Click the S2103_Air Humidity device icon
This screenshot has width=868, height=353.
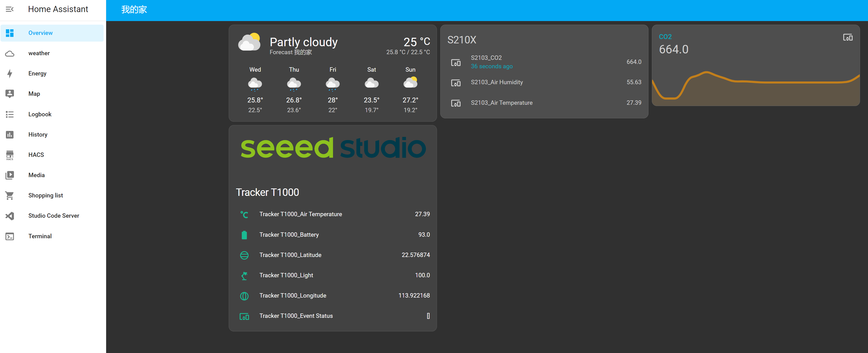(x=456, y=83)
